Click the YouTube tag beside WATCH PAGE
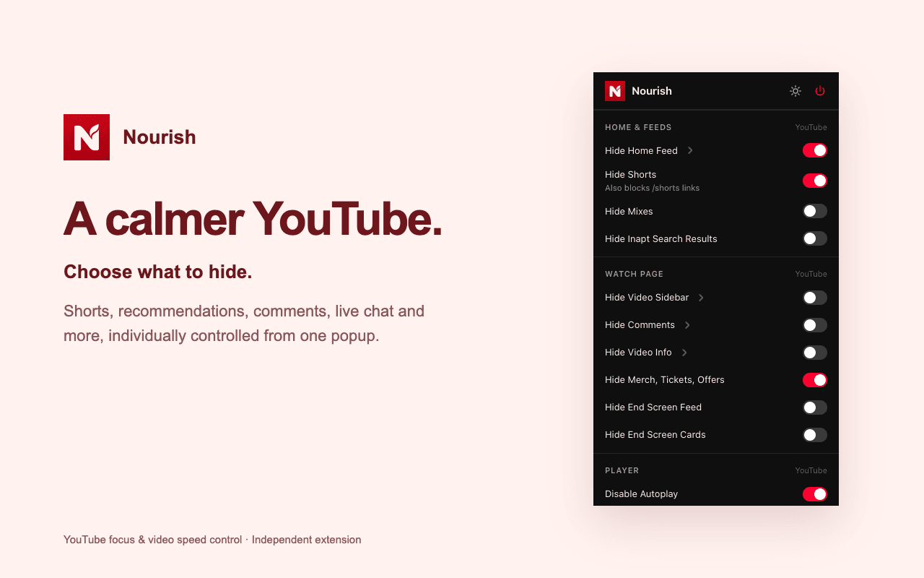 [811, 274]
